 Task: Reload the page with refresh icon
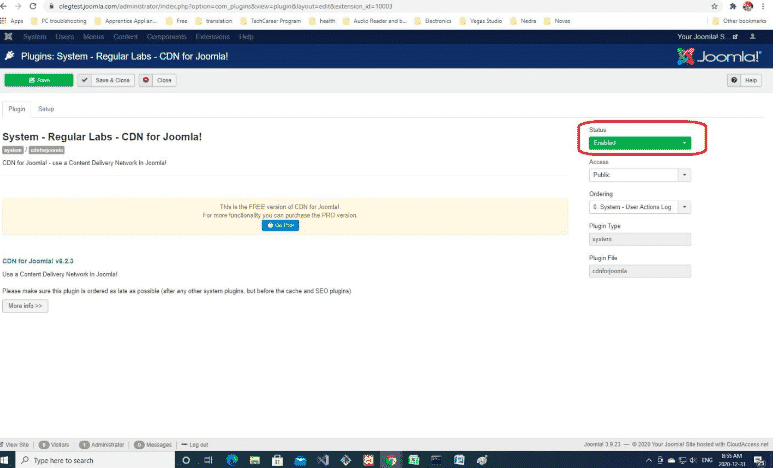(33, 6)
